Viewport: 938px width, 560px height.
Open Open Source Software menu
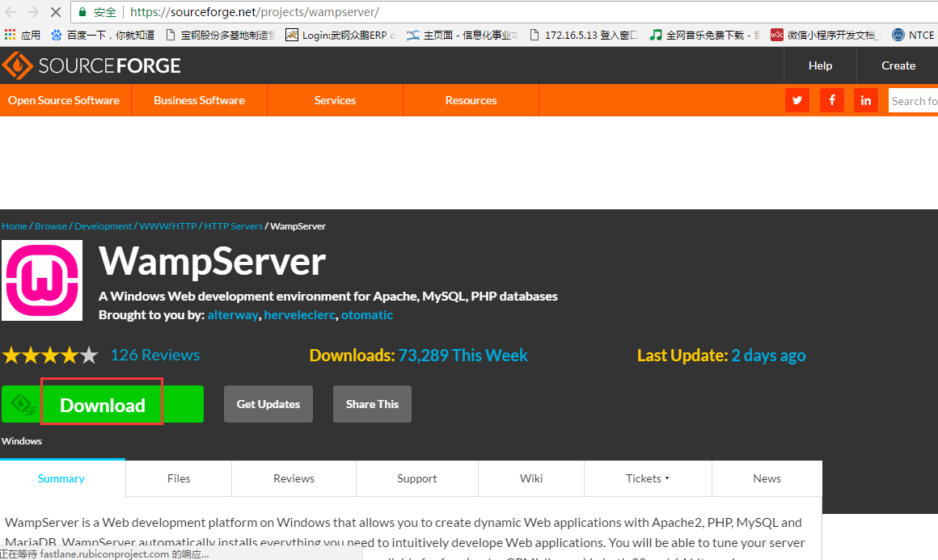coord(64,100)
